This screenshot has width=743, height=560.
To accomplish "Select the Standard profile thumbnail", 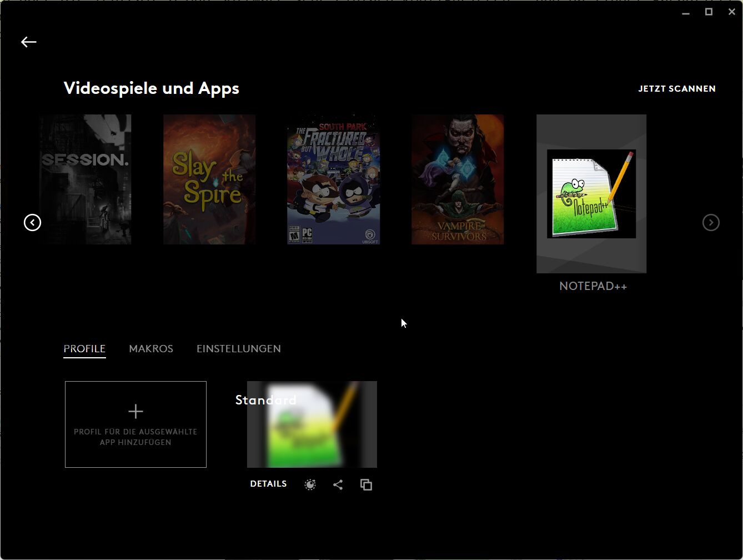I will click(x=312, y=424).
